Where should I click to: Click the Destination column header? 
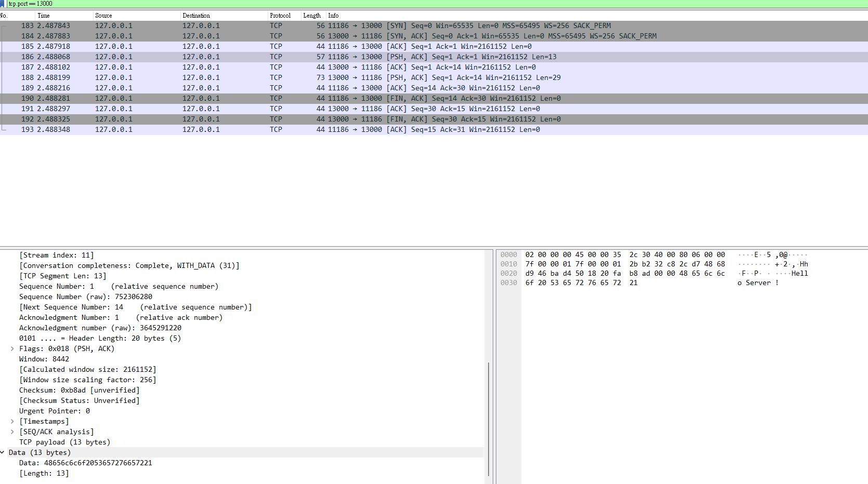[x=196, y=16]
